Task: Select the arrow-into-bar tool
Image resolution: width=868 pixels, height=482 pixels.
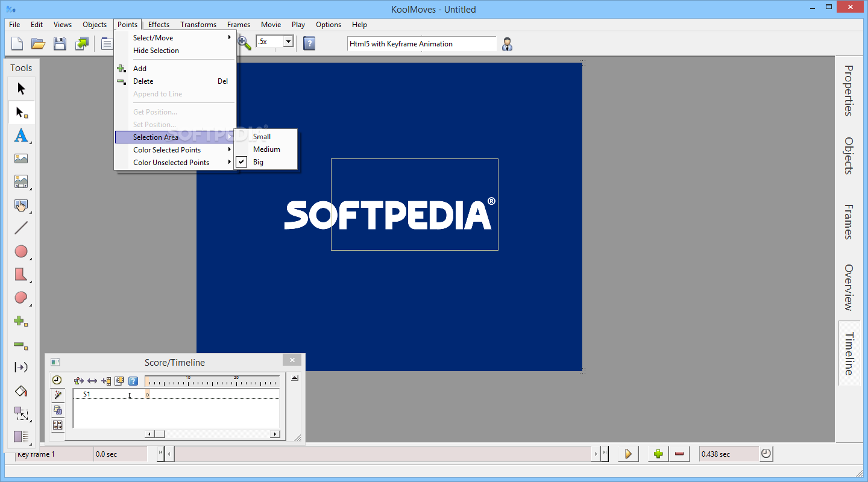Action: [21, 368]
